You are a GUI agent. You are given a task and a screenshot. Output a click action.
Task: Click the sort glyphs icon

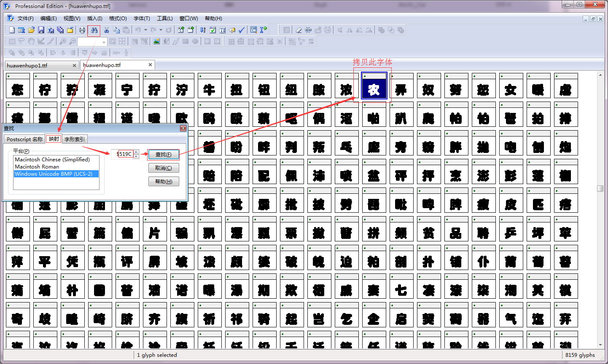[203, 30]
